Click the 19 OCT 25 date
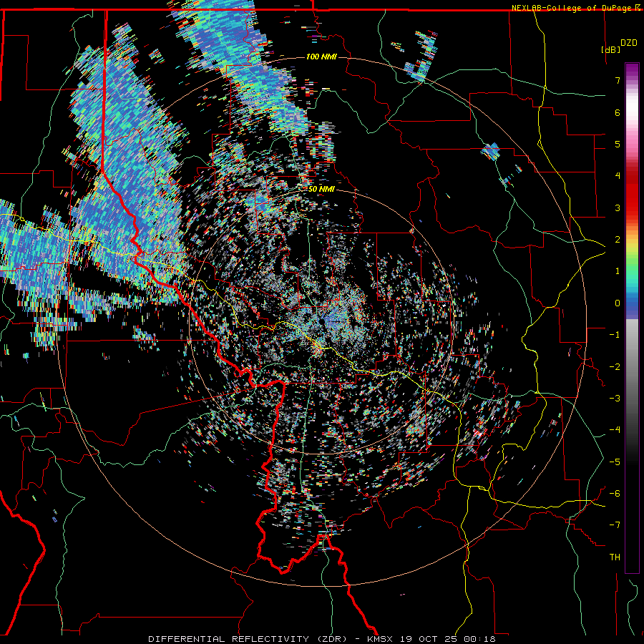This screenshot has height=644, width=644. pos(428,639)
